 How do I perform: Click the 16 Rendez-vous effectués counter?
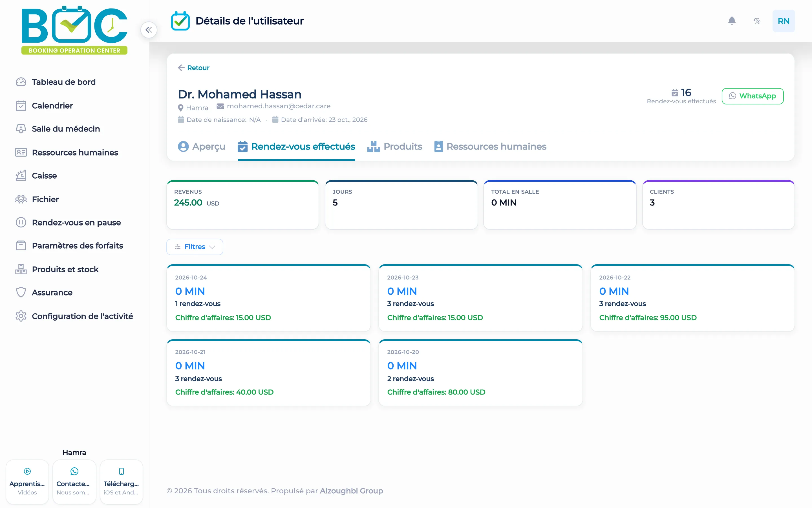pos(681,96)
